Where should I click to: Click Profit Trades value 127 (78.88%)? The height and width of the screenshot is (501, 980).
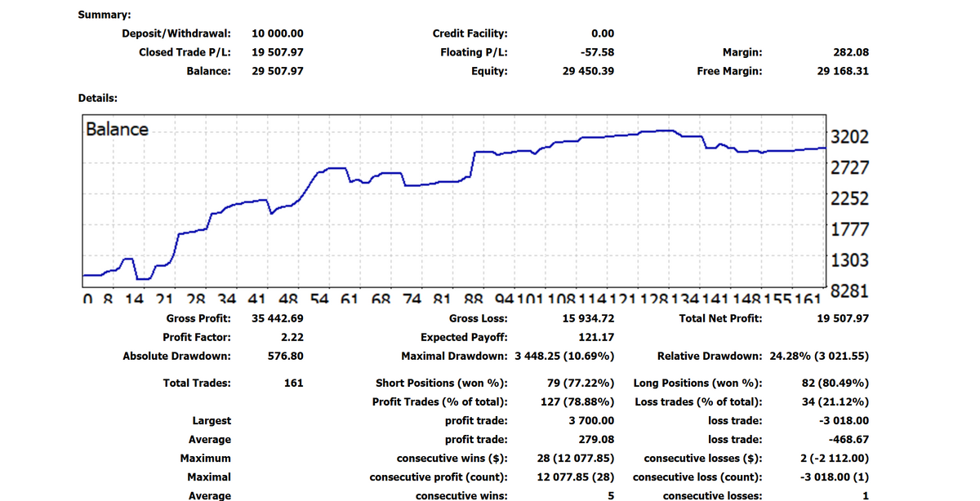(x=577, y=401)
